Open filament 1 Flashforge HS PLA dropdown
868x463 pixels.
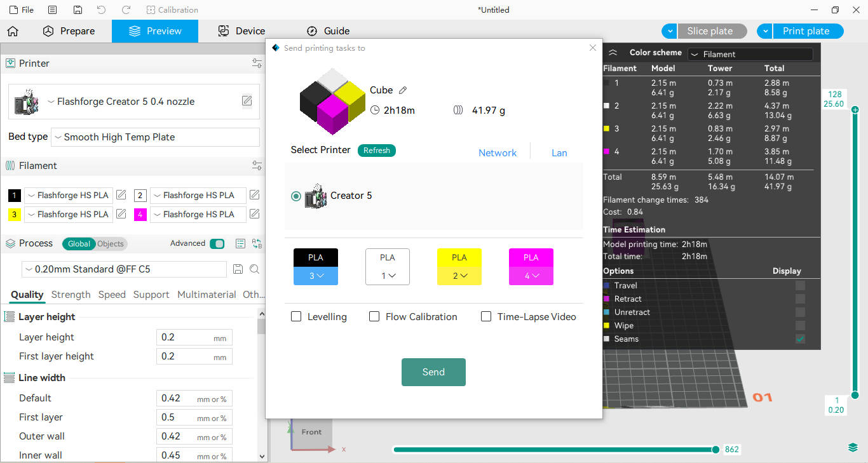pos(69,196)
